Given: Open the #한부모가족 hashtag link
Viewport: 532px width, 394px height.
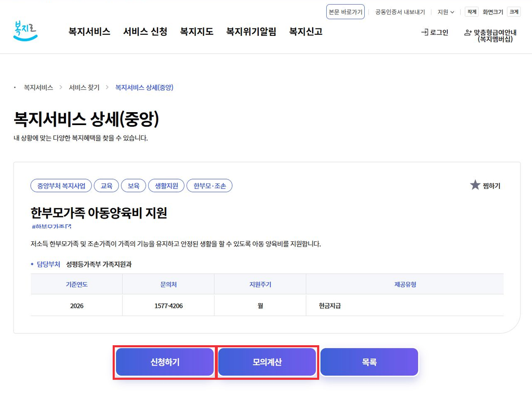Looking at the screenshot, I should [x=51, y=226].
